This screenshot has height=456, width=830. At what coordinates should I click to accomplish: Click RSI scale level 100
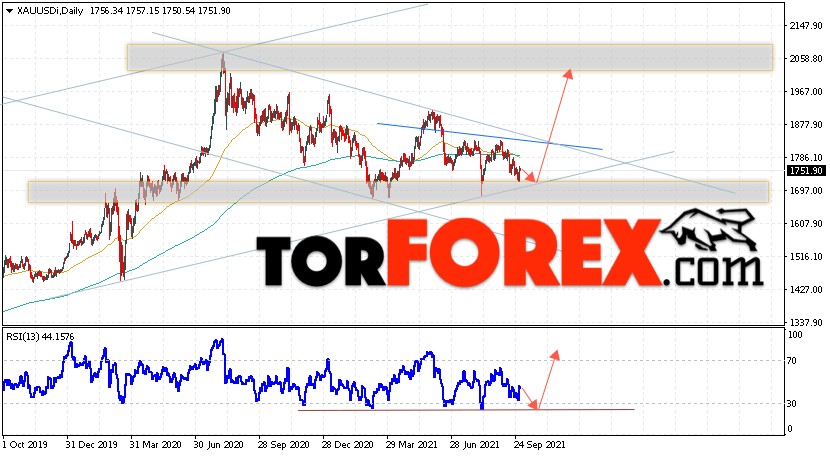coord(795,335)
